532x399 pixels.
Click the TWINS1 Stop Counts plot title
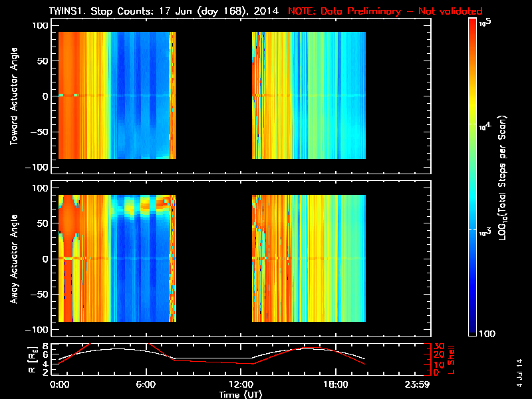[x=165, y=11]
